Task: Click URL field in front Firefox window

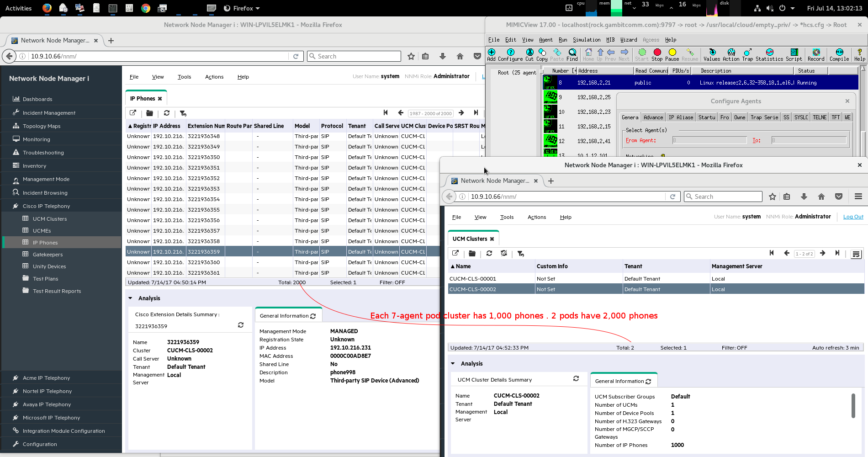Action: (566, 197)
